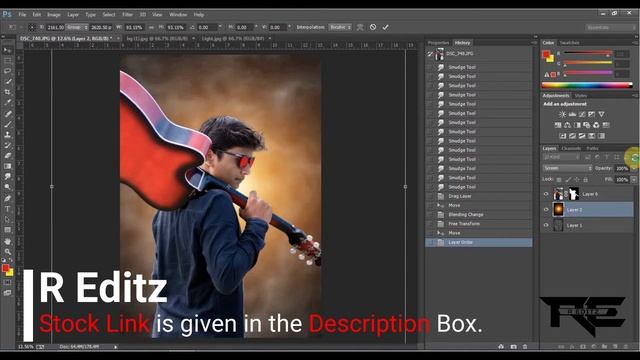Toggle lock image pixels brush icon
This screenshot has width=640, height=360.
(568, 180)
